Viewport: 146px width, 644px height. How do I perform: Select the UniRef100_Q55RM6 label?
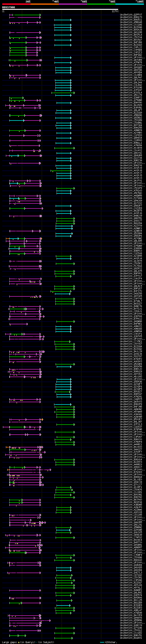[131, 620]
